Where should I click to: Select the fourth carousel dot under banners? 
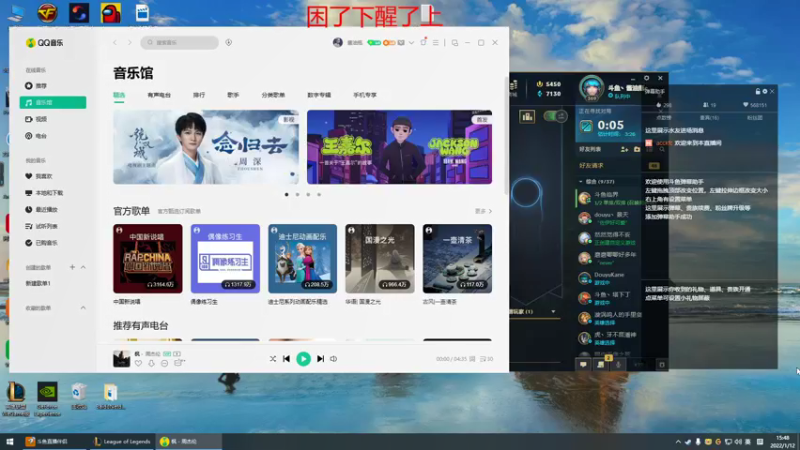pos(319,194)
